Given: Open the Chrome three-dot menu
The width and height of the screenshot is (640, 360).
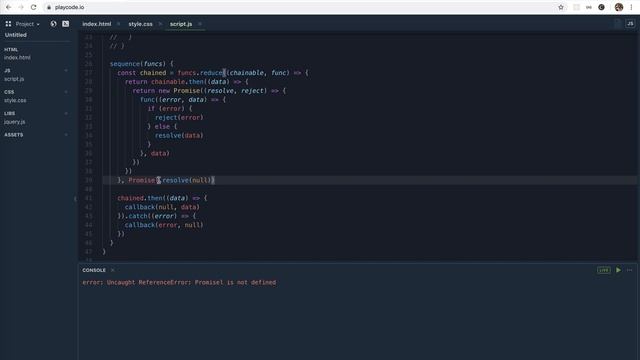Looking at the screenshot, I should [631, 7].
